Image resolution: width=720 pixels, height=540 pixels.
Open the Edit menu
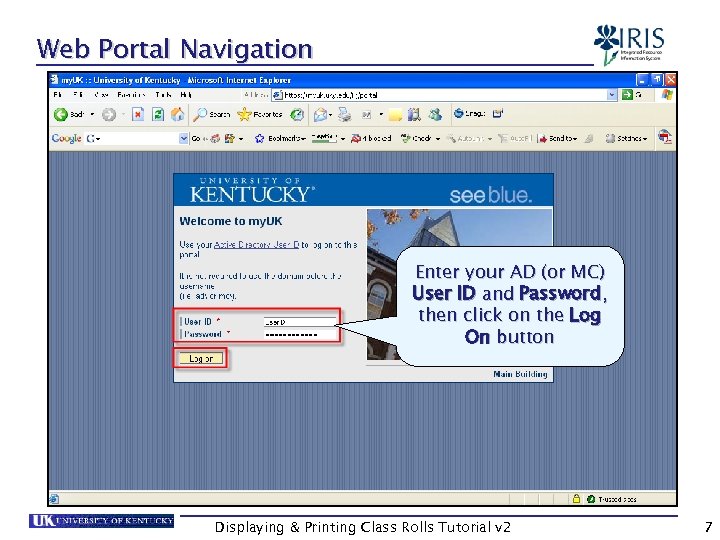coord(78,95)
